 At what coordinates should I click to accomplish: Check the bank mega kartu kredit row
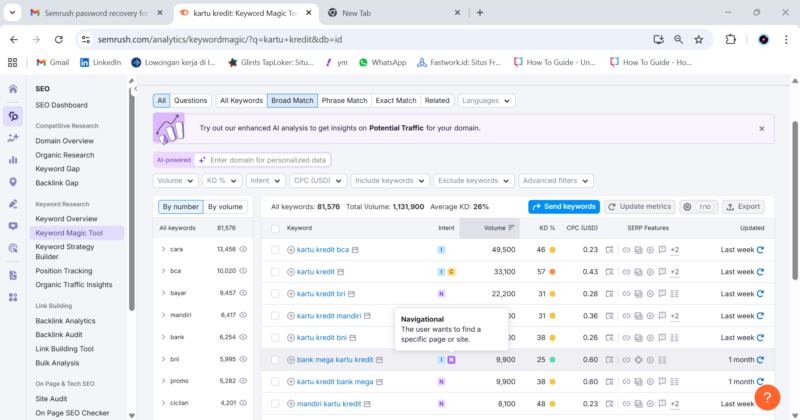point(275,360)
